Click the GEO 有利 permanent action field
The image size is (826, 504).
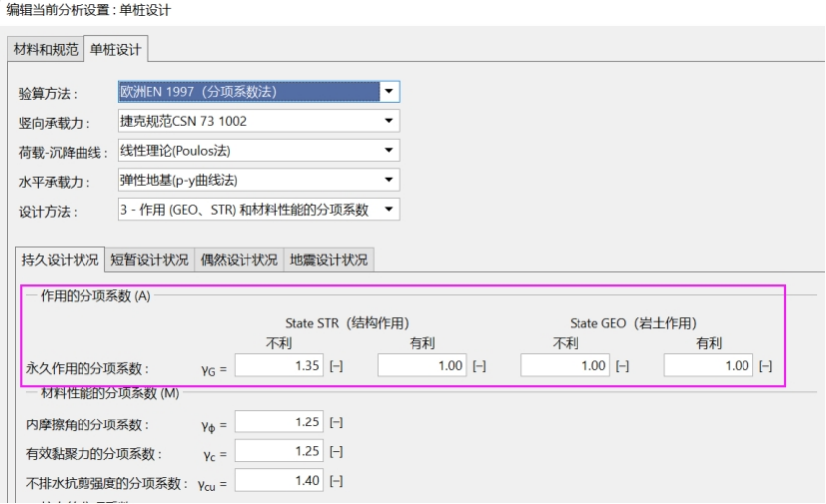pos(708,366)
